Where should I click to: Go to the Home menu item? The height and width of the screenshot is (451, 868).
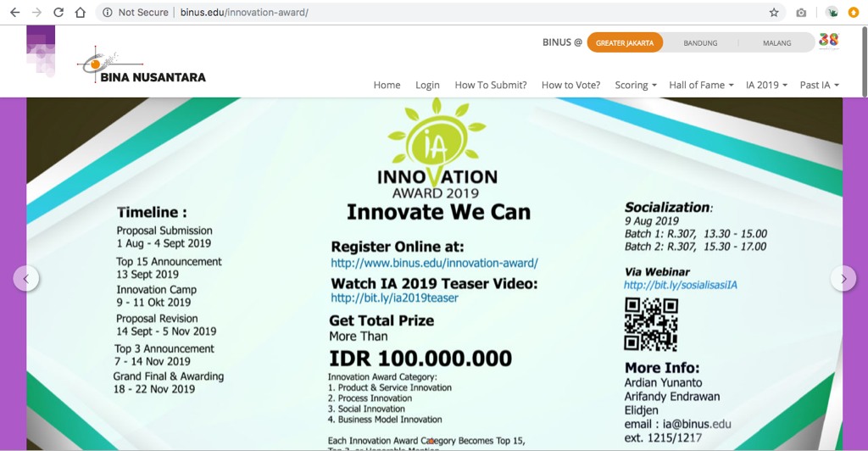coord(387,85)
